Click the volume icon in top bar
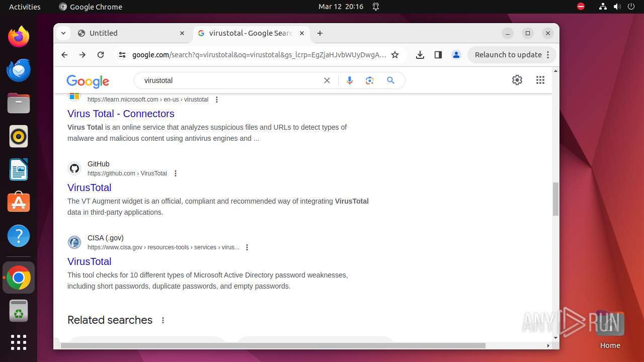The height and width of the screenshot is (362, 644). coord(617,7)
